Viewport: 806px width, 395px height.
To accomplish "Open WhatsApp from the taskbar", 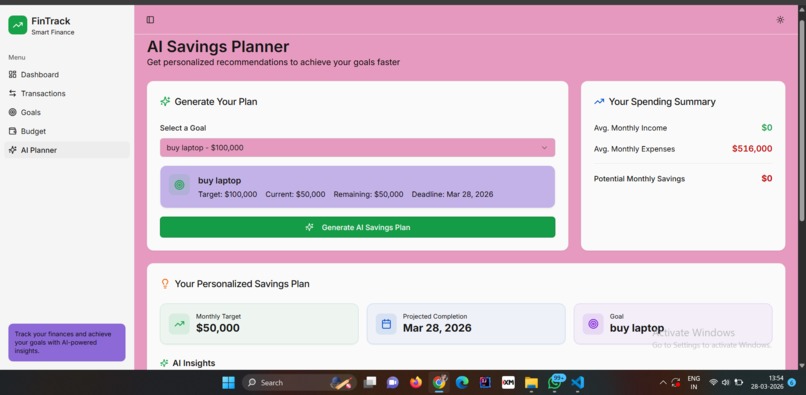I will tap(556, 382).
